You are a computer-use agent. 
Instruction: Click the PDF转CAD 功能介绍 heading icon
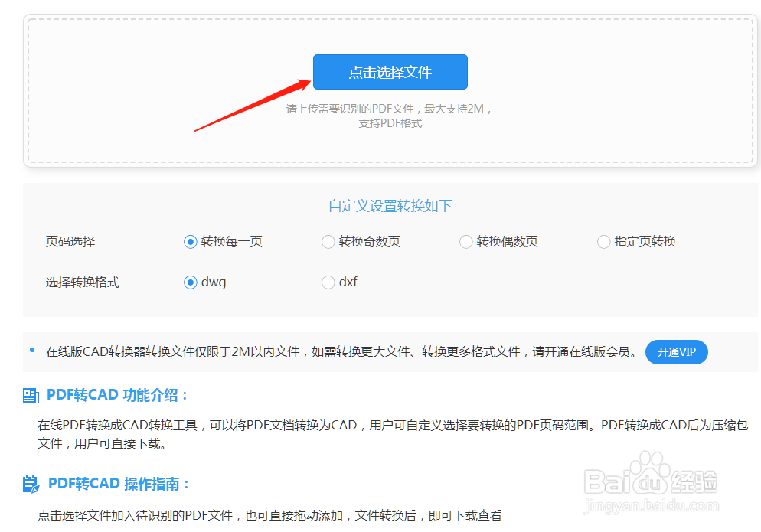pos(31,396)
